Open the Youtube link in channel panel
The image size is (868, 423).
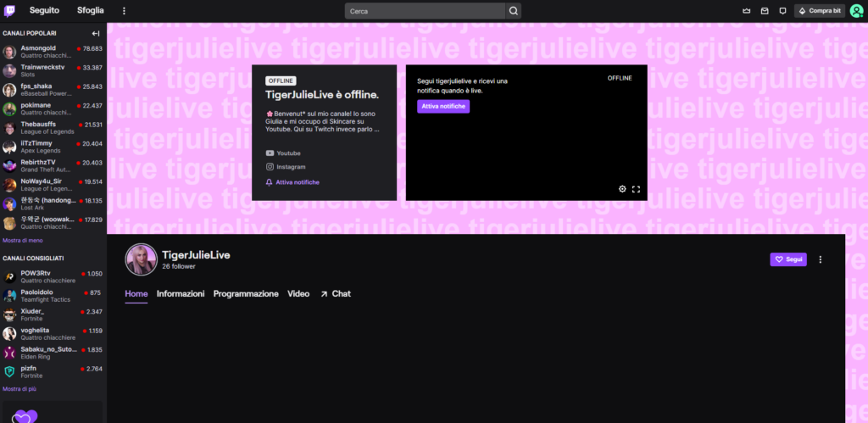pyautogui.click(x=283, y=153)
